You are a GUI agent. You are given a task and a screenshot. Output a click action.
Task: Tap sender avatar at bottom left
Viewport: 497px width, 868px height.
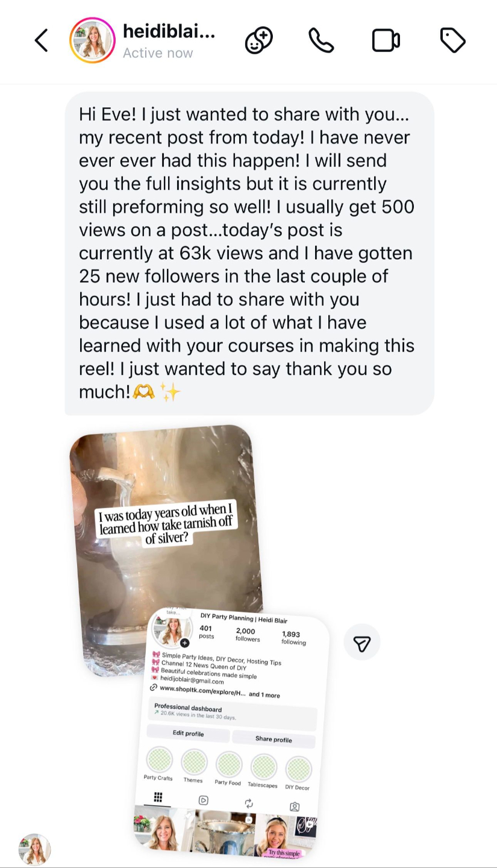pyautogui.click(x=34, y=850)
